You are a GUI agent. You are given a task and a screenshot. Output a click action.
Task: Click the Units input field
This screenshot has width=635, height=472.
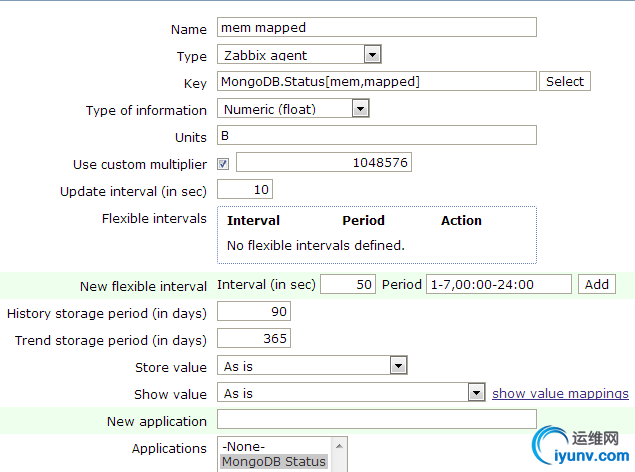tap(376, 135)
